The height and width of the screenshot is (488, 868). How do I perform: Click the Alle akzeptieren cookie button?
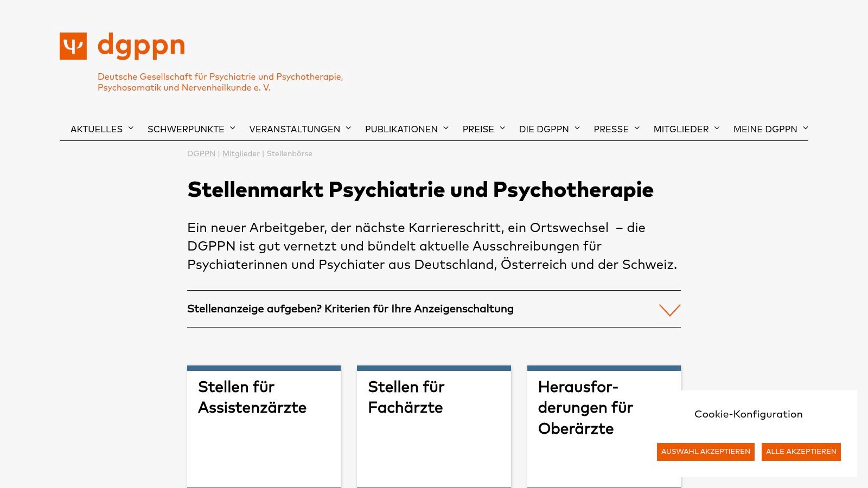[801, 452]
